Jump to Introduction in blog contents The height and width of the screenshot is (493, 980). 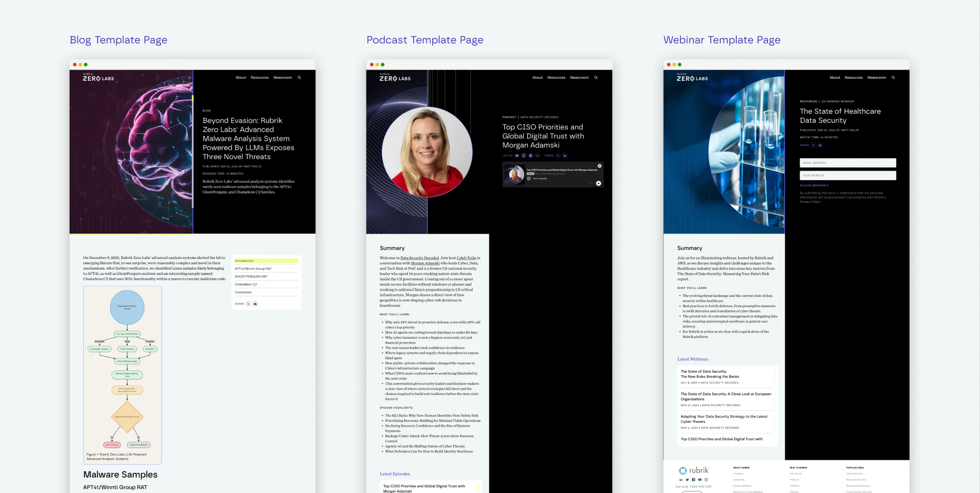pyautogui.click(x=266, y=261)
